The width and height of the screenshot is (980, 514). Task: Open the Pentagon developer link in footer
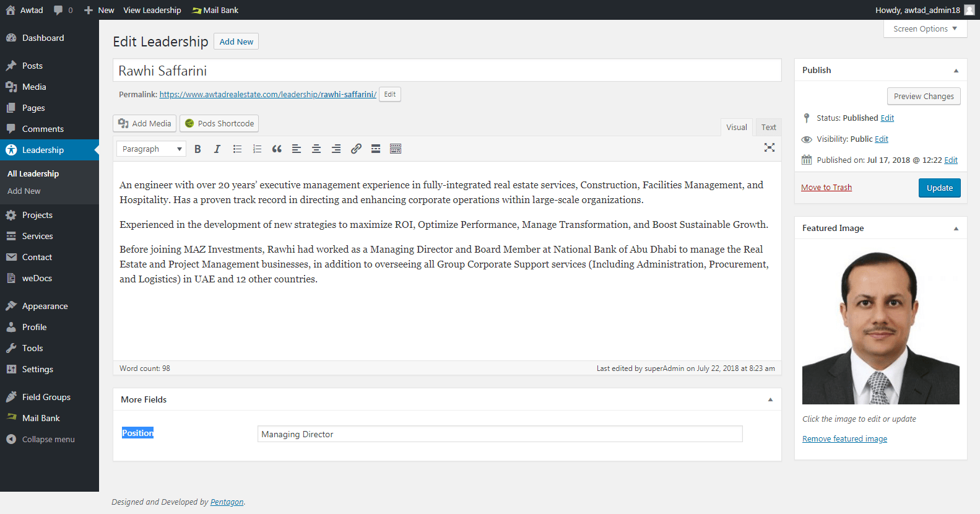pos(227,502)
